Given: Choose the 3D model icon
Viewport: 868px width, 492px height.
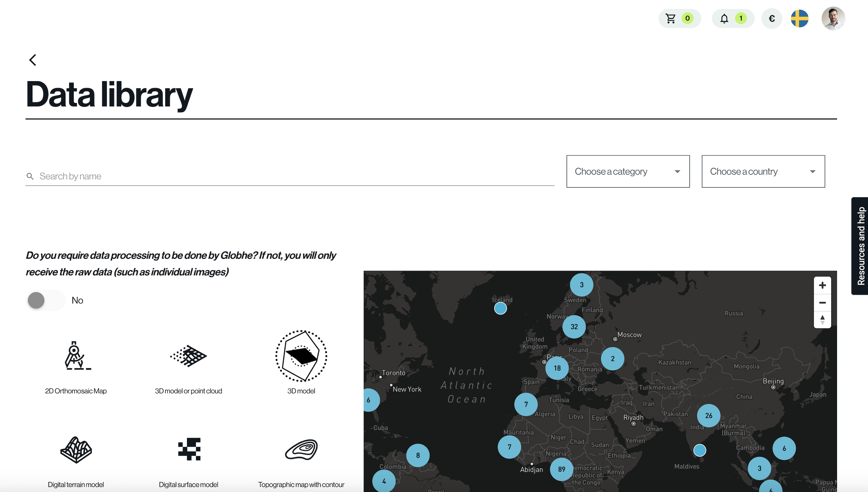Looking at the screenshot, I should pyautogui.click(x=301, y=356).
